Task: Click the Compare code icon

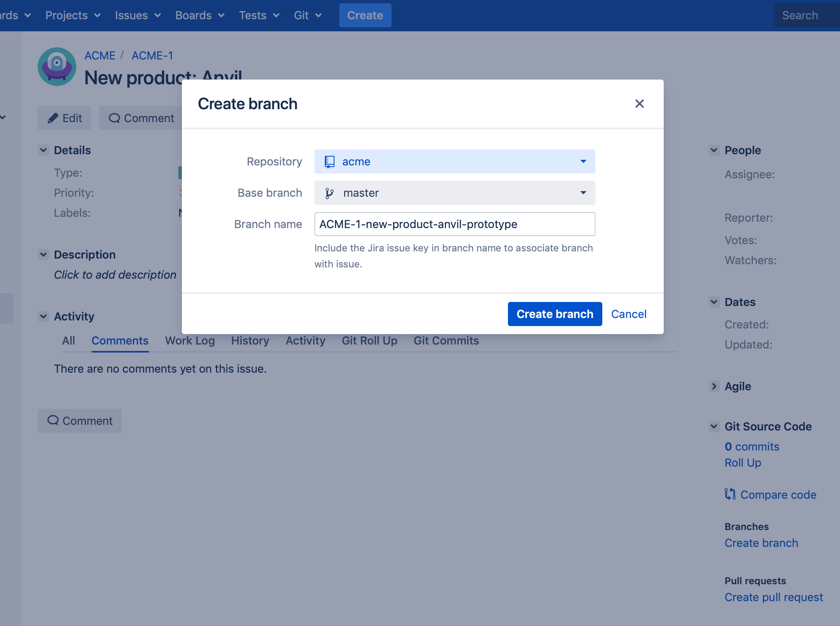Action: tap(730, 494)
